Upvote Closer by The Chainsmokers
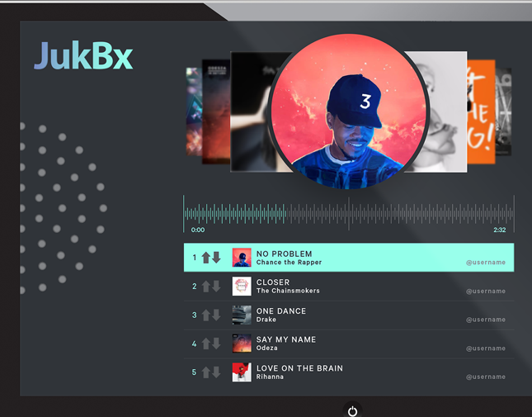Viewport: 532px width, 417px height. coord(206,287)
